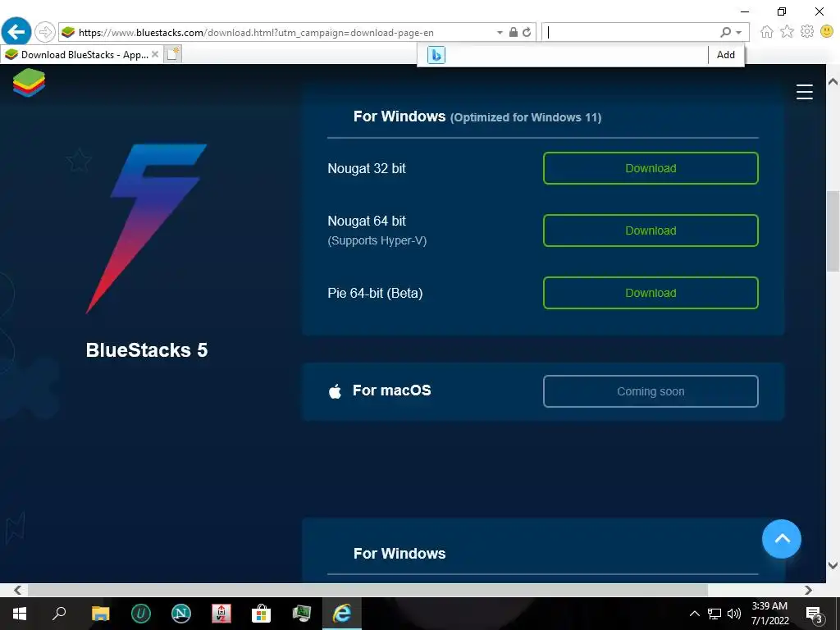Screen dimensions: 840x630
Task: Select the Bing search provider icon
Action: click(x=436, y=55)
